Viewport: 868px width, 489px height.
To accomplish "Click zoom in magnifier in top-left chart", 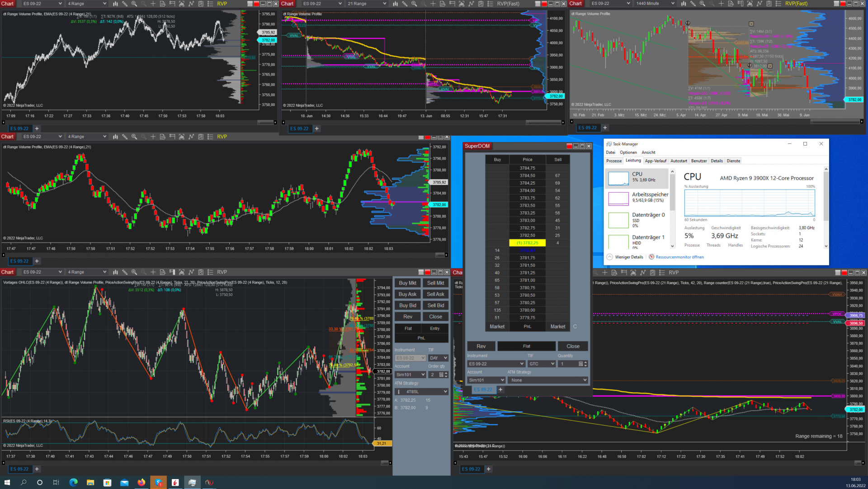I will tap(134, 4).
